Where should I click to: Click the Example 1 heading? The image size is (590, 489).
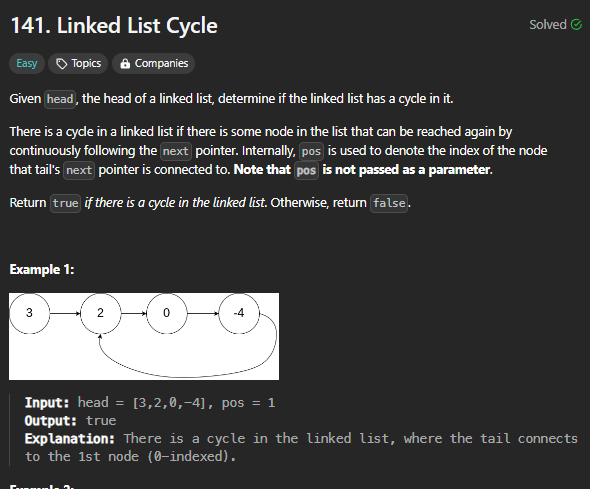[42, 270]
